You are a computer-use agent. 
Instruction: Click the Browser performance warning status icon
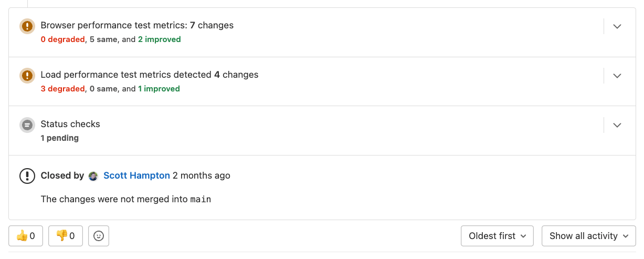(27, 26)
